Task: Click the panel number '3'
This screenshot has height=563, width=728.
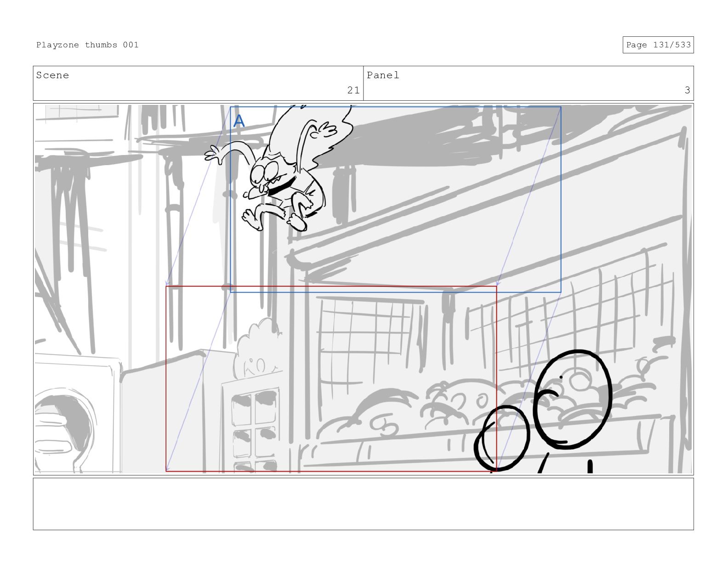Action: (x=687, y=90)
